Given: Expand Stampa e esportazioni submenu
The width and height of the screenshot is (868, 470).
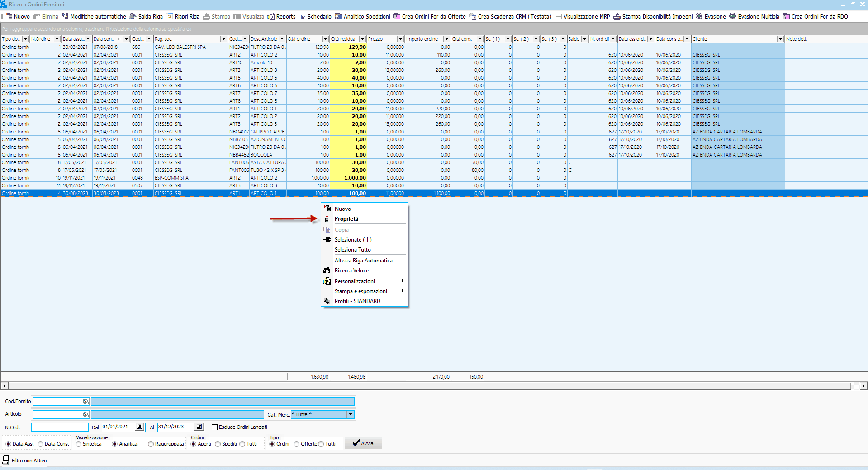Looking at the screenshot, I should coord(365,291).
